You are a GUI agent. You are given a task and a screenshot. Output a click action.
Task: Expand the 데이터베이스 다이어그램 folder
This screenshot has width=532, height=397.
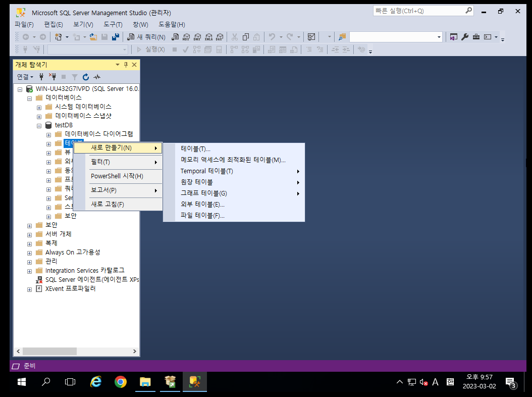click(48, 135)
